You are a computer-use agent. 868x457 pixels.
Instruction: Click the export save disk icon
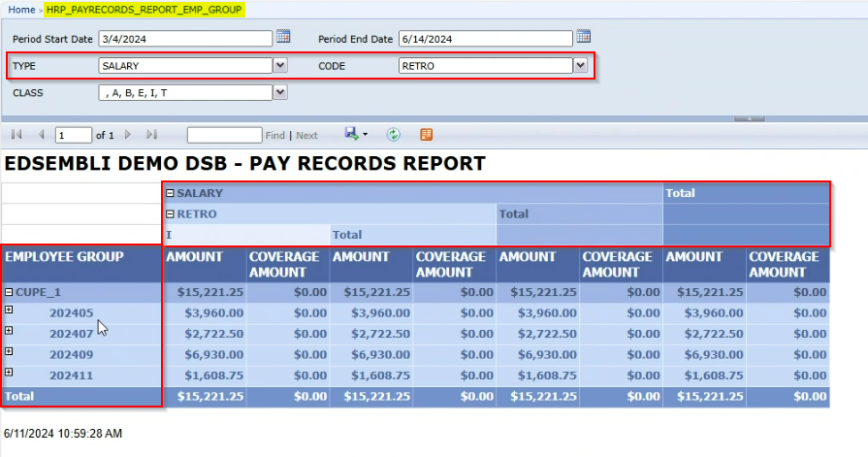click(351, 134)
